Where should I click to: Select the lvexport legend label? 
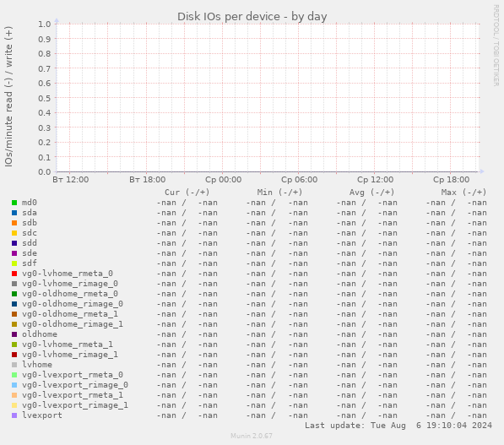coord(42,415)
